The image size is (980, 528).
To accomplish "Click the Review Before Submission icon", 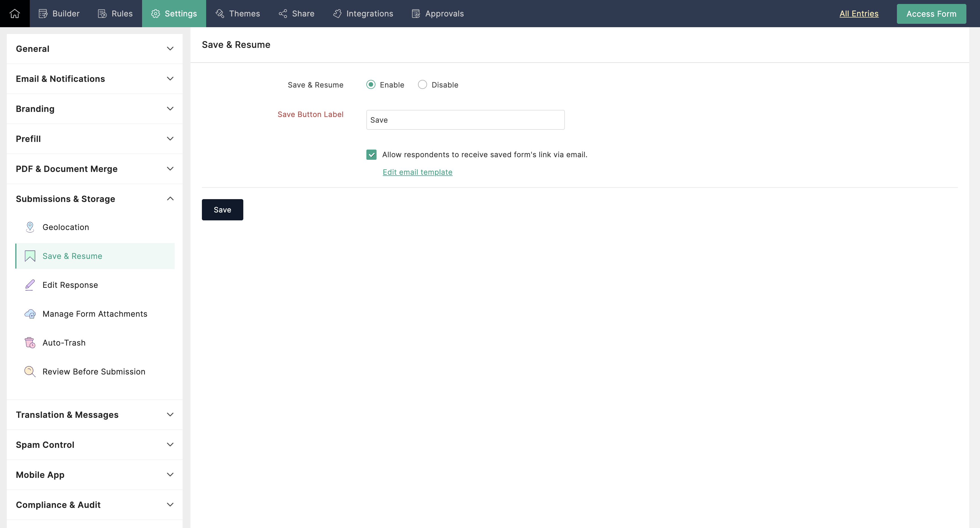I will pos(31,371).
